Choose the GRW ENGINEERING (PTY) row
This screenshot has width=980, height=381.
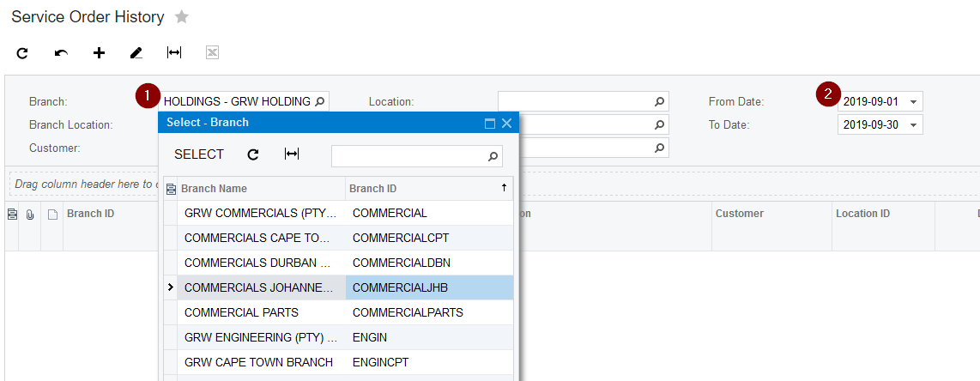coord(257,337)
